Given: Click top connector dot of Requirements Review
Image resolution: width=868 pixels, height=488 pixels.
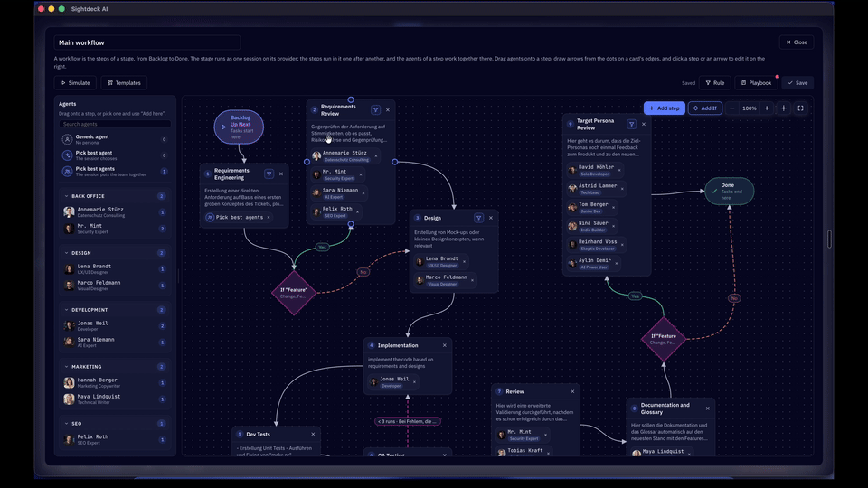Looking at the screenshot, I should pyautogui.click(x=351, y=100).
